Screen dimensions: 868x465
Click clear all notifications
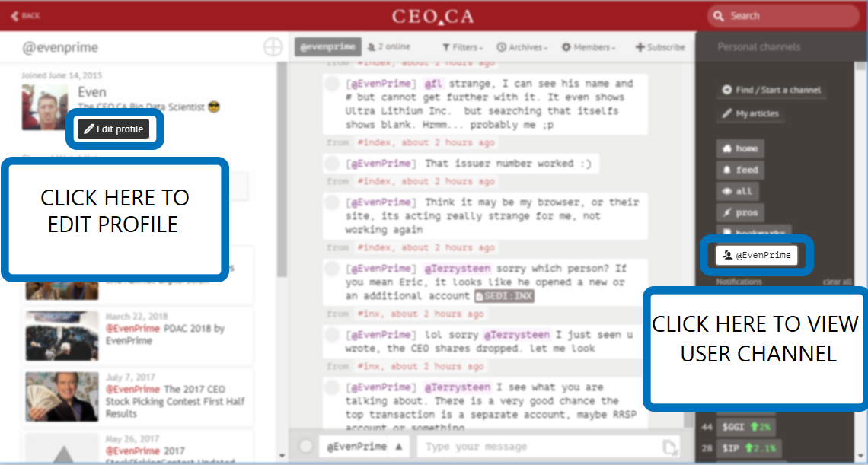pyautogui.click(x=837, y=282)
